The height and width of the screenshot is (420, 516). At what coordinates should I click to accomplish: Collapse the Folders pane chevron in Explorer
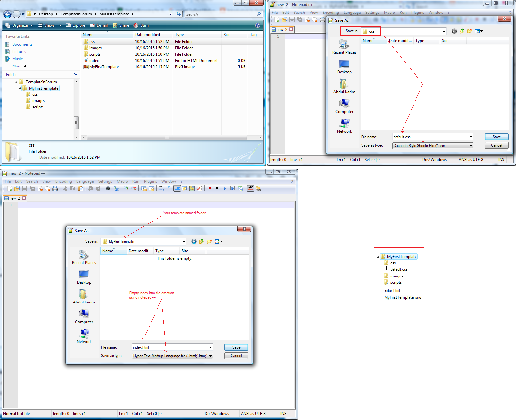tap(76, 75)
